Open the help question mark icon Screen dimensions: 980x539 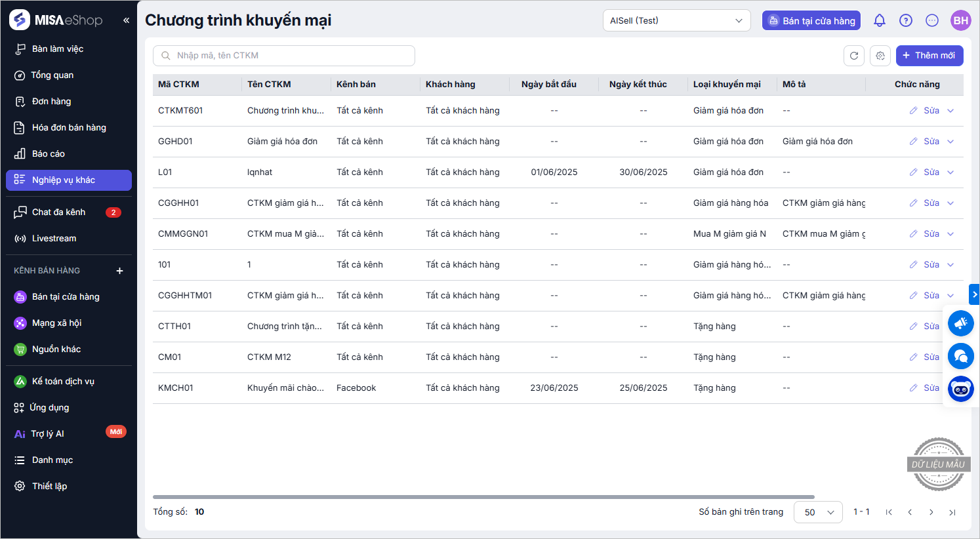[x=906, y=20]
